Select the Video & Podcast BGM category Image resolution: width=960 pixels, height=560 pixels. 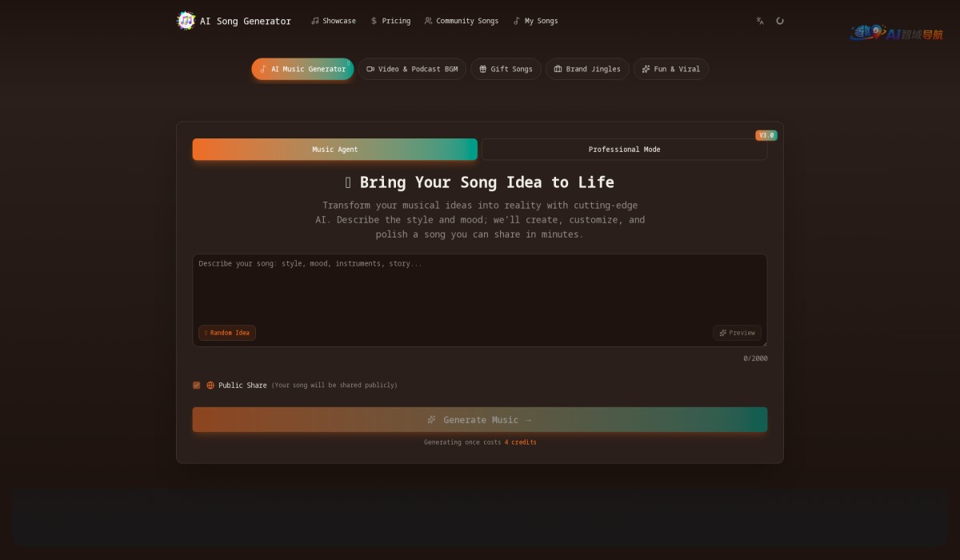(x=412, y=69)
